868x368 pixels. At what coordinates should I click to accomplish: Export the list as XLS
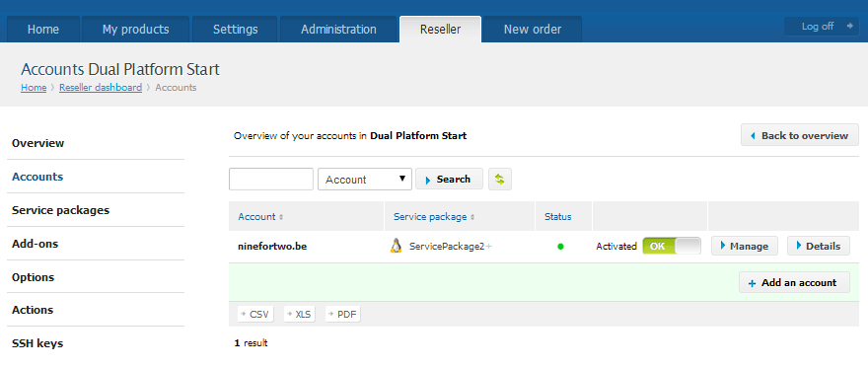coord(300,315)
